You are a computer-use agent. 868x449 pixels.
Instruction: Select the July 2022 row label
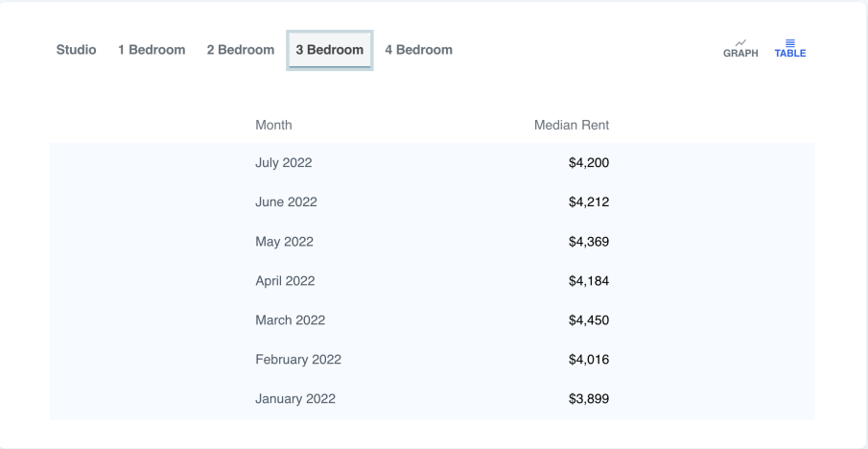284,163
